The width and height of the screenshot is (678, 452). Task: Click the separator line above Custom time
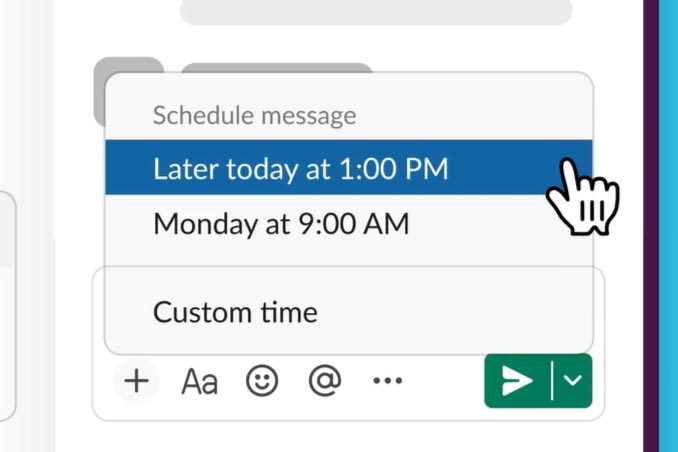click(349, 267)
